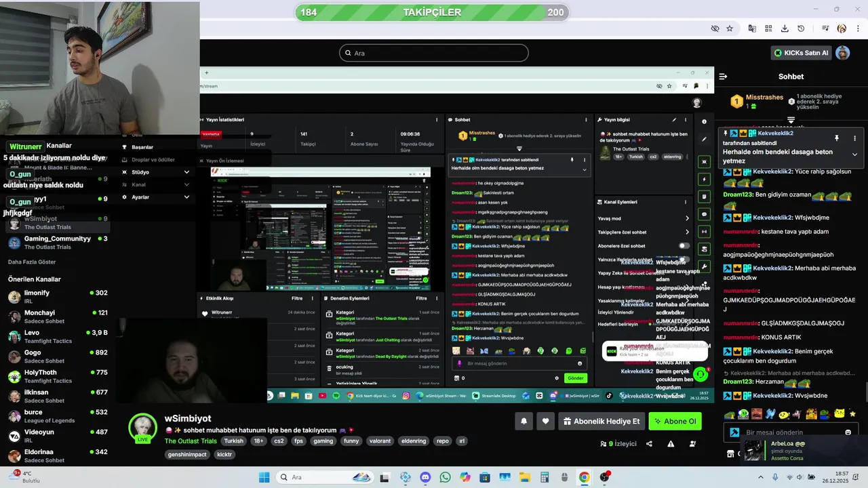
Task: Open WhatsApp from the Windows taskbar
Action: pyautogui.click(x=445, y=477)
